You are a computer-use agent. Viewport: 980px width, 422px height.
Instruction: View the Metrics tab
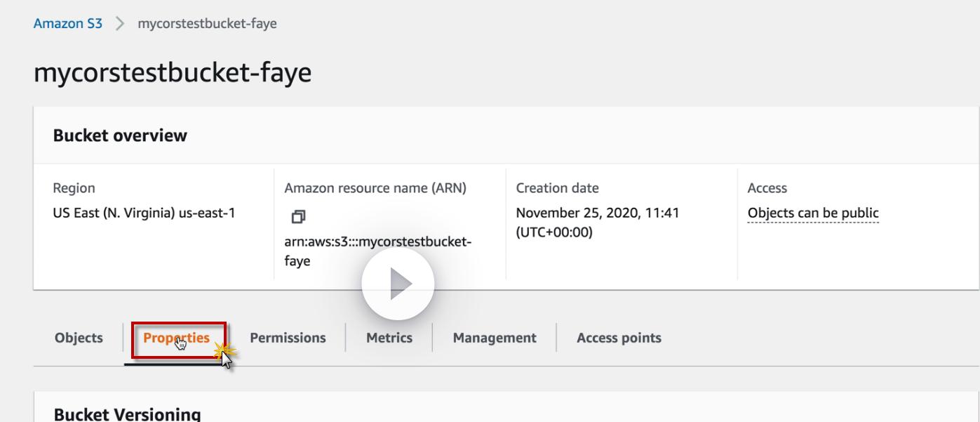(389, 338)
